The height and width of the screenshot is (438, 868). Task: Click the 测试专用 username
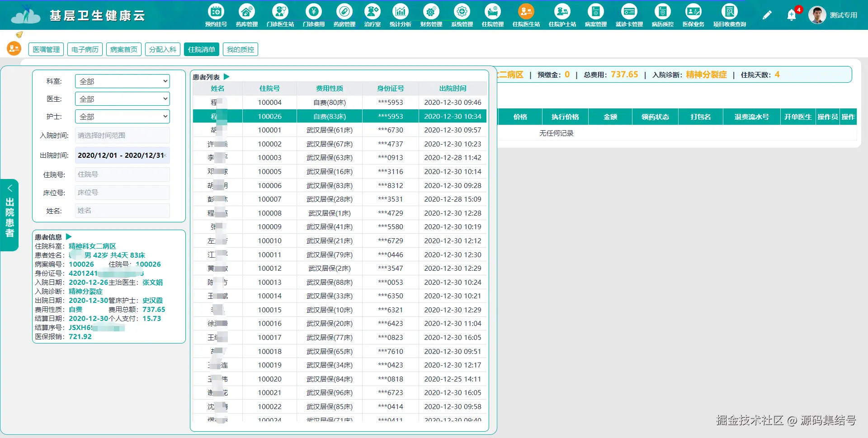[844, 15]
